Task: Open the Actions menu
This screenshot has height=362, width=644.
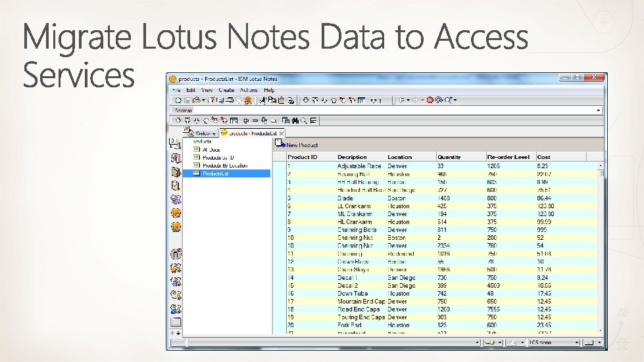Action: (249, 90)
